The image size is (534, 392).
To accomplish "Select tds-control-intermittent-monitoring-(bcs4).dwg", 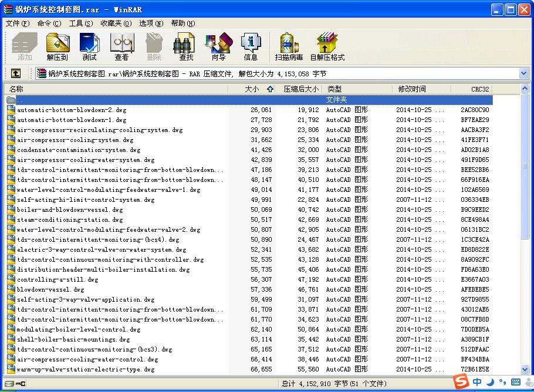I will (x=98, y=239).
